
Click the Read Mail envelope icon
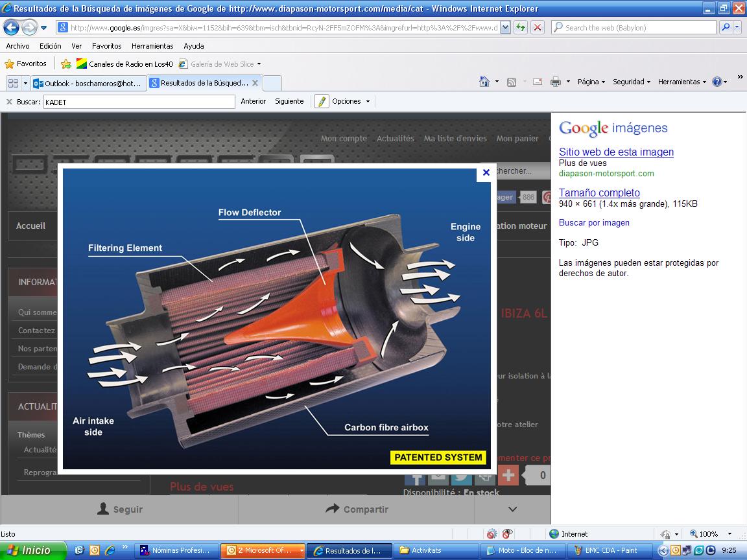537,82
